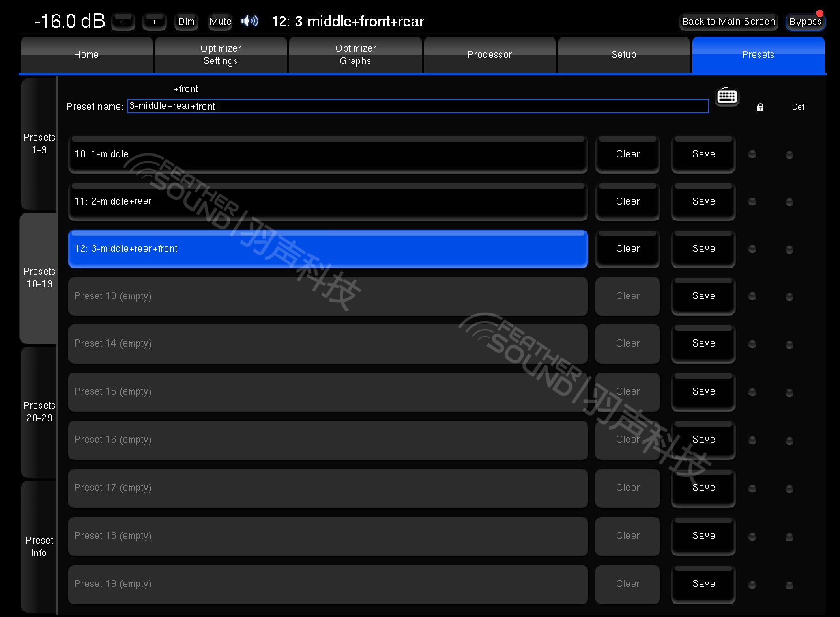Viewport: 840px width, 617px height.
Task: Click the Preset name text field
Action: [417, 106]
